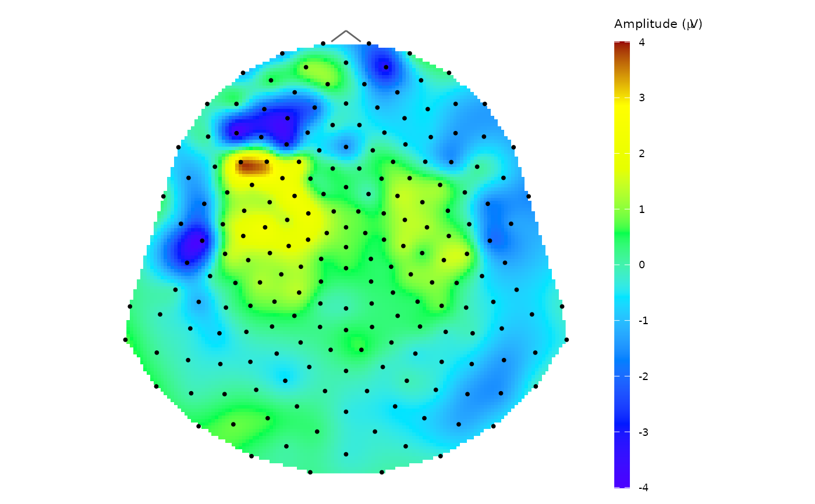Click the dark red top of the colorbar
This screenshot has width=815, height=504.
coord(622,47)
